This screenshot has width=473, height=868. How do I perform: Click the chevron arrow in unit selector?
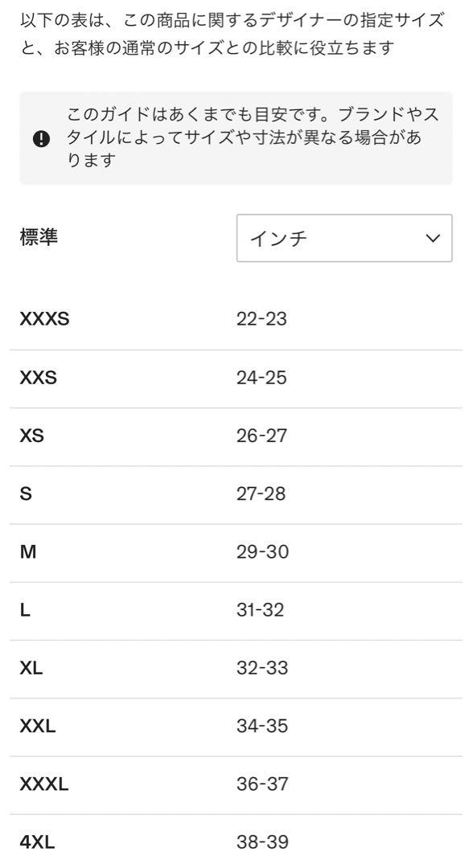433,239
